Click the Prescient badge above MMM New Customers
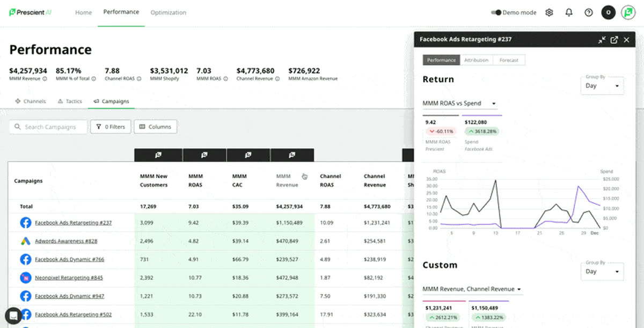The height and width of the screenshot is (328, 644). point(158,155)
